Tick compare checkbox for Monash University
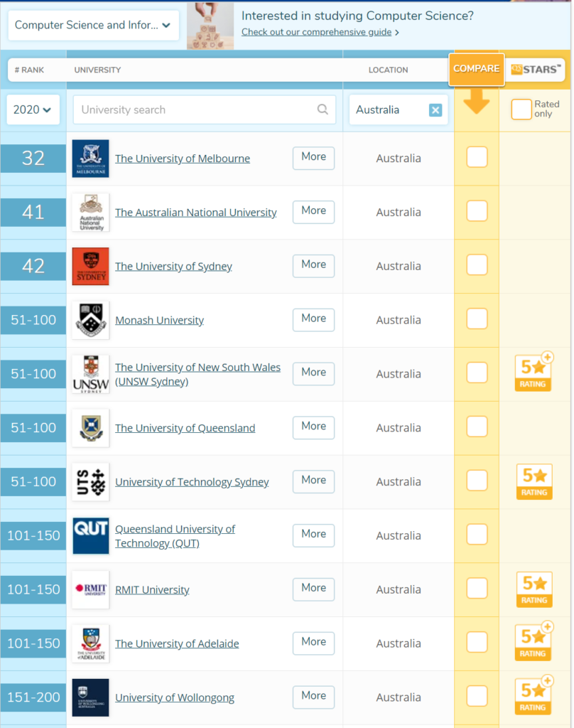The image size is (574, 728). point(477,318)
